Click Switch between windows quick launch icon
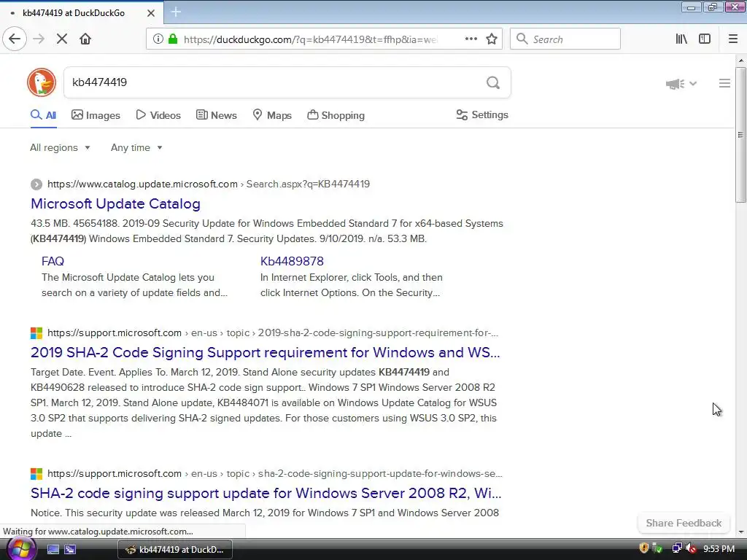The width and height of the screenshot is (747, 560). [70, 550]
